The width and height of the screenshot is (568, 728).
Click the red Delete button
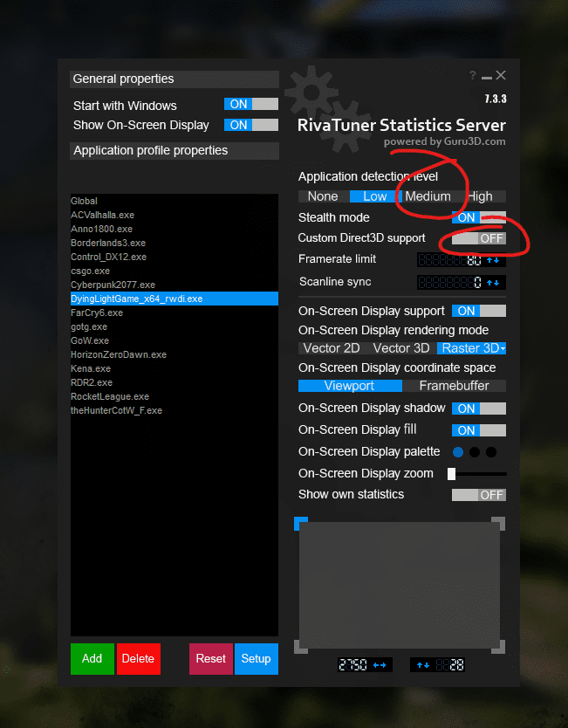point(138,659)
